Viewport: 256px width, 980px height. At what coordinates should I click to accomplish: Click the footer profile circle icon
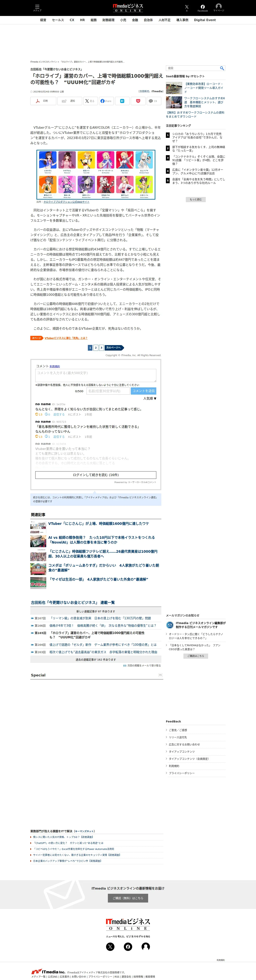(146, 947)
